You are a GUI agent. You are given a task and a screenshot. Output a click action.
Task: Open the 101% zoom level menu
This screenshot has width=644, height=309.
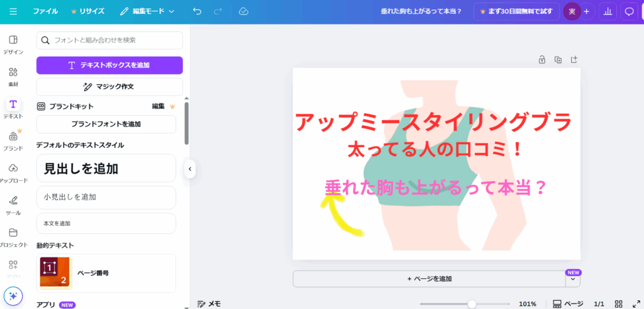(x=528, y=304)
